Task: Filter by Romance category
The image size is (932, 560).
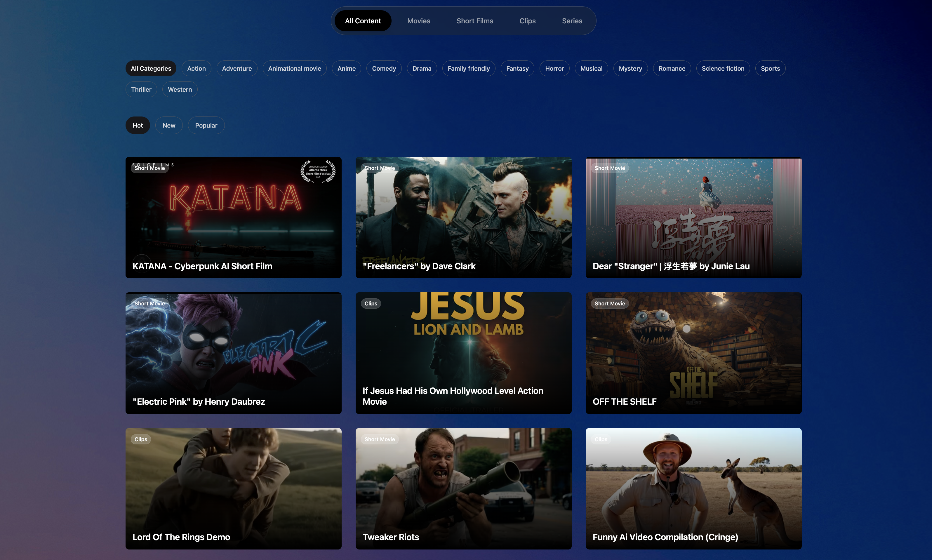Action: click(672, 68)
